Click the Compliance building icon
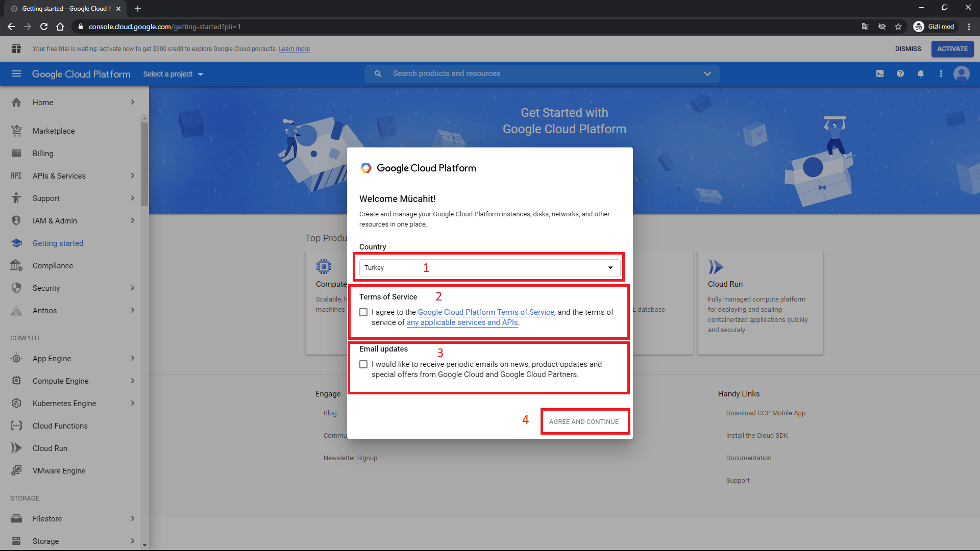This screenshot has width=980, height=551. pyautogui.click(x=16, y=265)
